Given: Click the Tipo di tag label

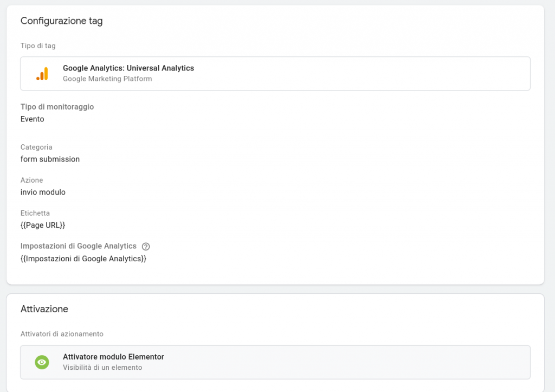Looking at the screenshot, I should click(38, 46).
